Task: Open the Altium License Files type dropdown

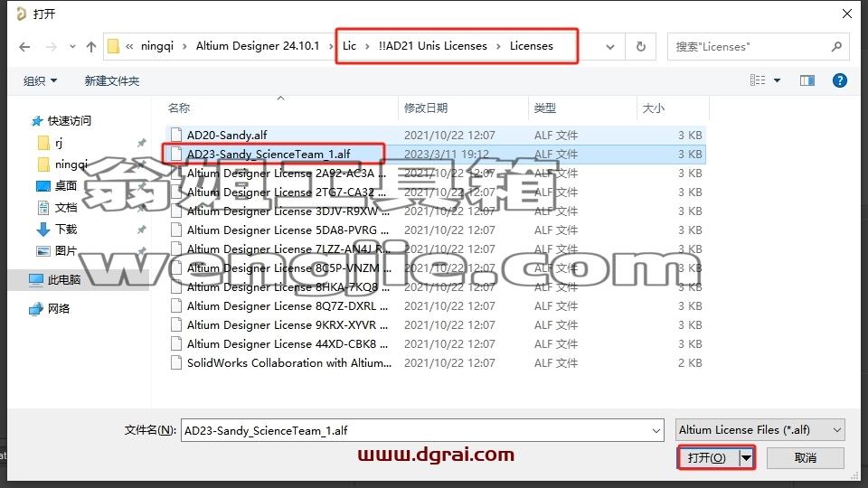Action: tap(760, 430)
